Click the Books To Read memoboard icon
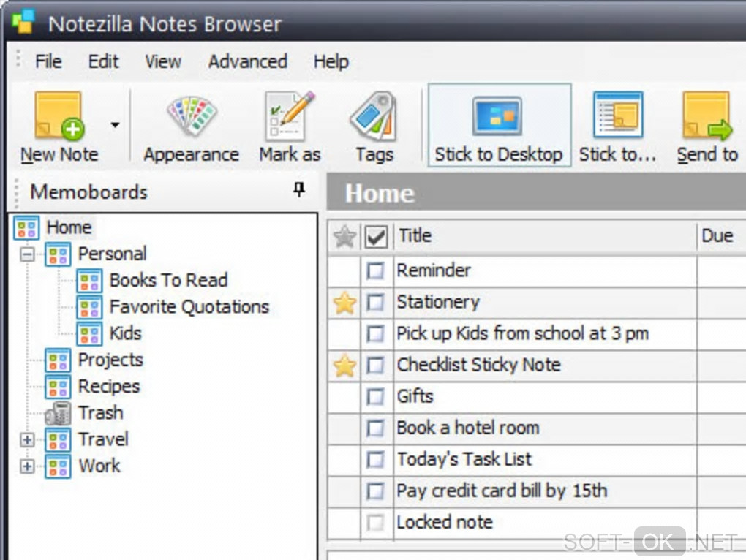The width and height of the screenshot is (746, 560). point(89,281)
